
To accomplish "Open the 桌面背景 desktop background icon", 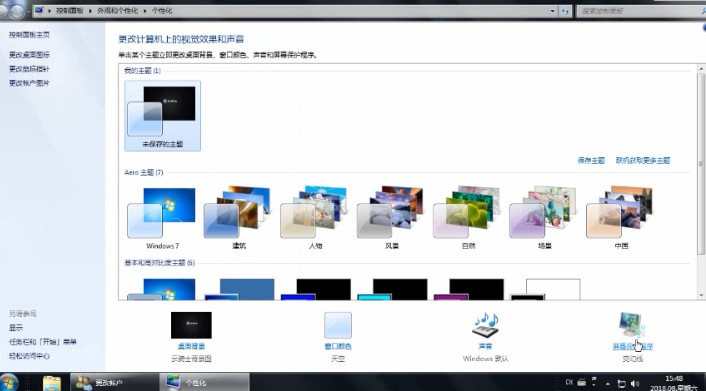I will coord(191,325).
